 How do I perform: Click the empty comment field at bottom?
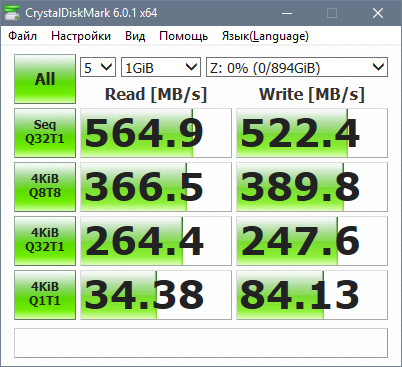tap(201, 343)
